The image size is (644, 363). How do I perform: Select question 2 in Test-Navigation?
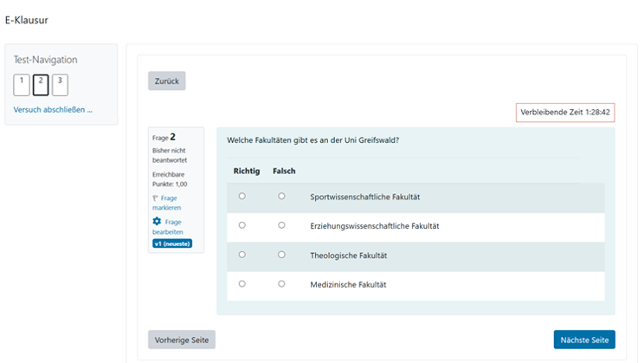click(x=41, y=85)
